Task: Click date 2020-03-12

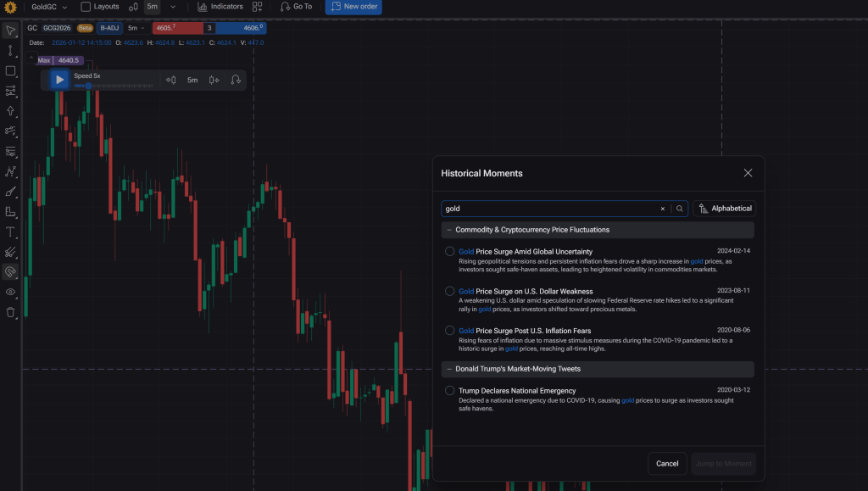Action: pyautogui.click(x=733, y=390)
